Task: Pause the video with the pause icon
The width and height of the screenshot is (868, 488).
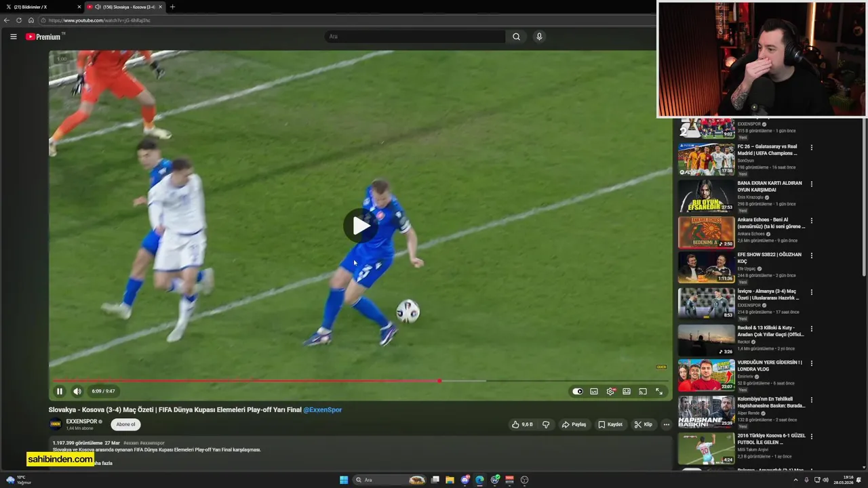Action: click(60, 391)
